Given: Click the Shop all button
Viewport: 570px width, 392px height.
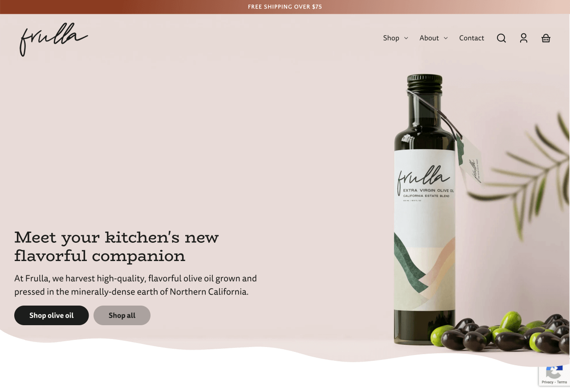Looking at the screenshot, I should point(122,315).
